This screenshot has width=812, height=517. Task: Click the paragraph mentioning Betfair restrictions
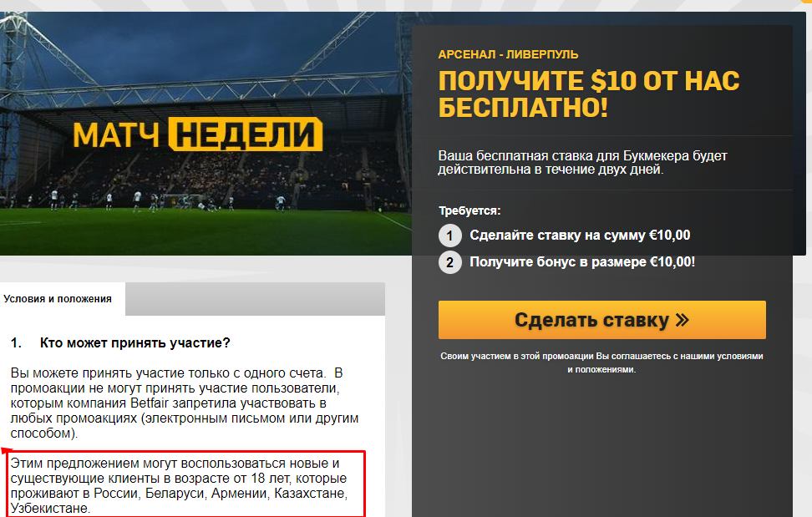tap(185, 403)
